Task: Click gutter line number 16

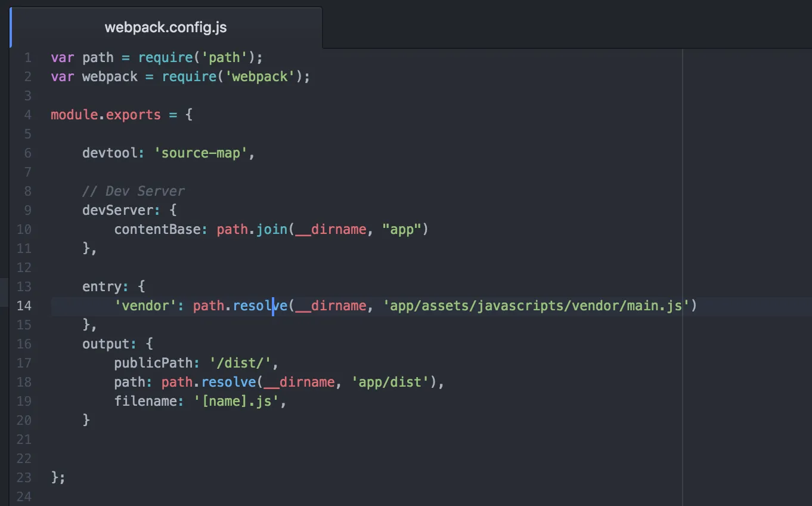Action: (x=24, y=344)
